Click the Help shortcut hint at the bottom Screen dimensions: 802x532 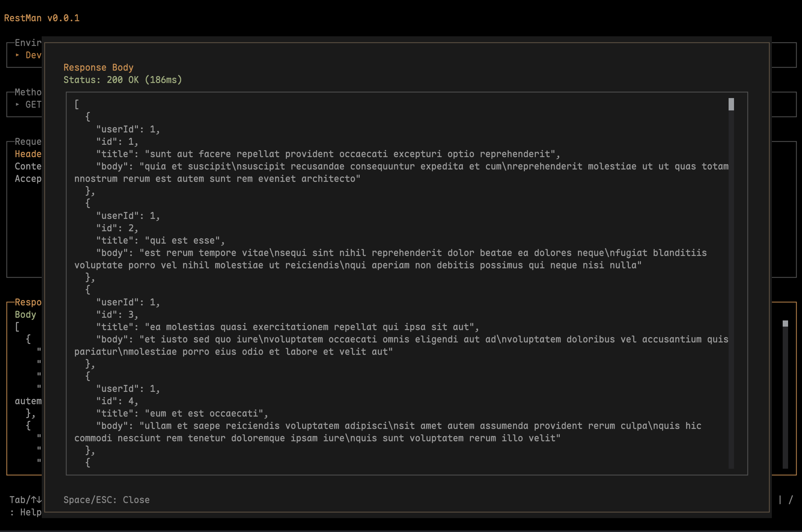coord(30,512)
